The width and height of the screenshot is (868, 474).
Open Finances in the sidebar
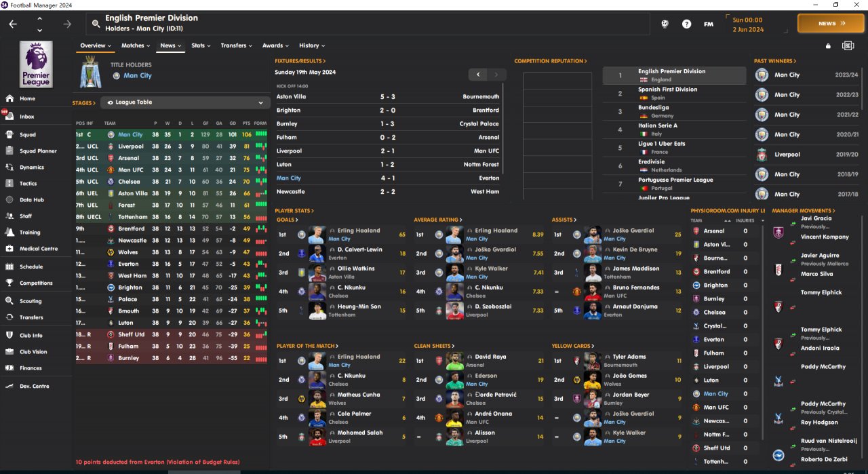point(31,368)
